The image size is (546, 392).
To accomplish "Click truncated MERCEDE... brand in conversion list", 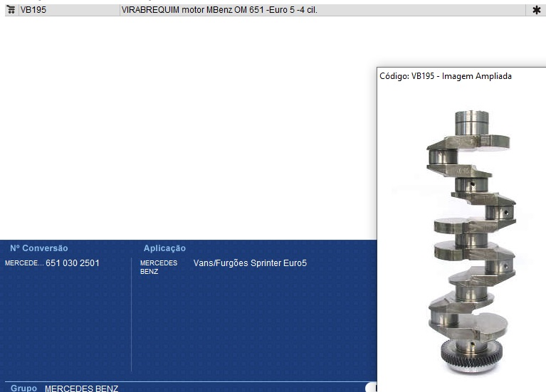I will pos(23,263).
